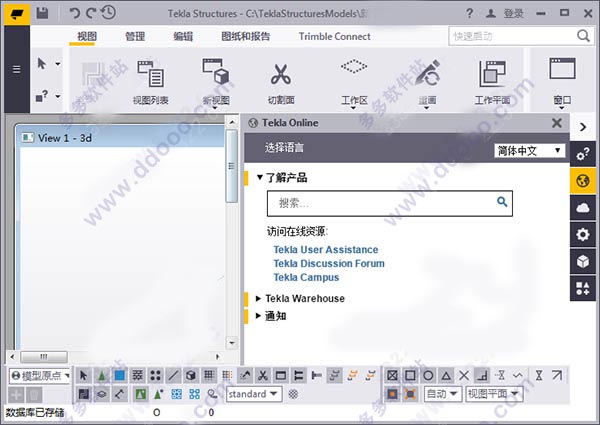Select the 切割面 clip plane scissors tool

pyautogui.click(x=281, y=82)
